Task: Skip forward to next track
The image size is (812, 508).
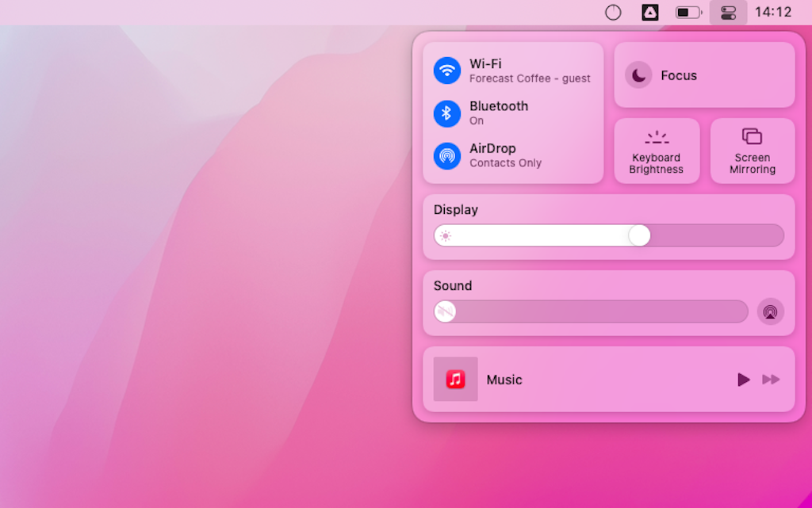Action: pyautogui.click(x=771, y=380)
